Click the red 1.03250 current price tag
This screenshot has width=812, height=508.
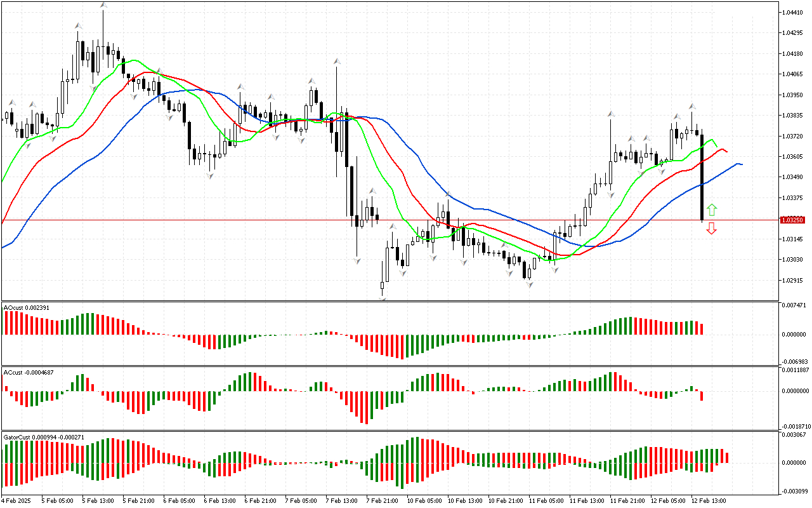click(792, 220)
